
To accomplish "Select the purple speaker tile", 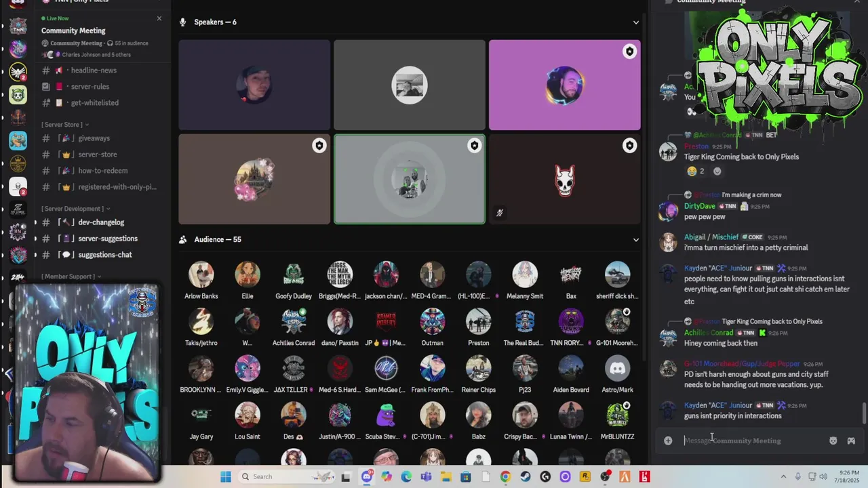I will 564,85.
